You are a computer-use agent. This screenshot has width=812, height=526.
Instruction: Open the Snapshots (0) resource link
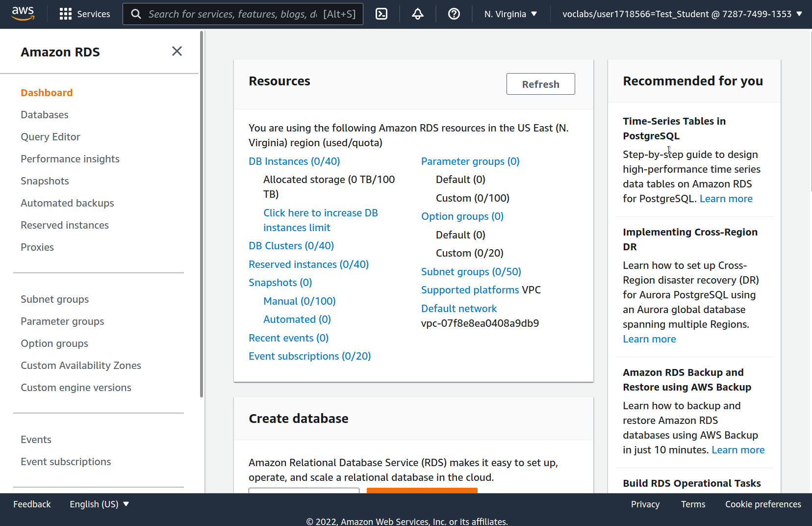coord(280,283)
